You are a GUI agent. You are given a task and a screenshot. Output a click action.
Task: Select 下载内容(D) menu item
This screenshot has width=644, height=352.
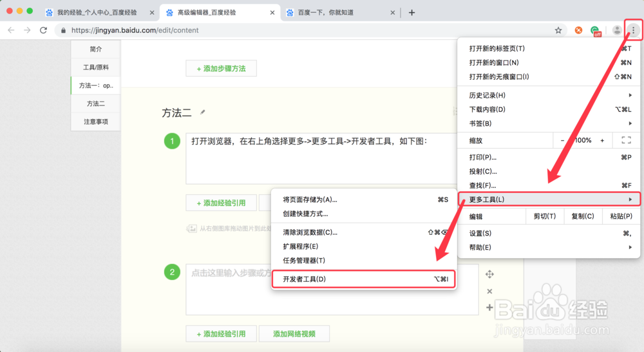coord(548,109)
